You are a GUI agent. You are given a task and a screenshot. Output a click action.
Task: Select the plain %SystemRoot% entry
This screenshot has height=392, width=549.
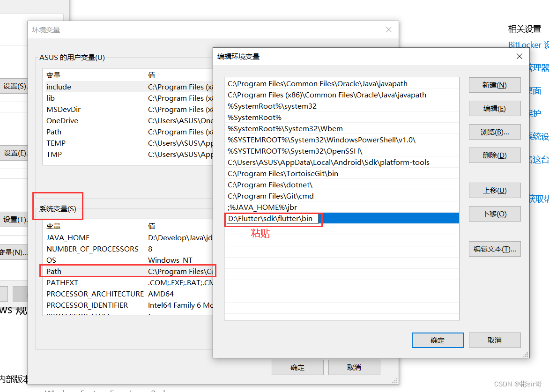[x=342, y=117]
